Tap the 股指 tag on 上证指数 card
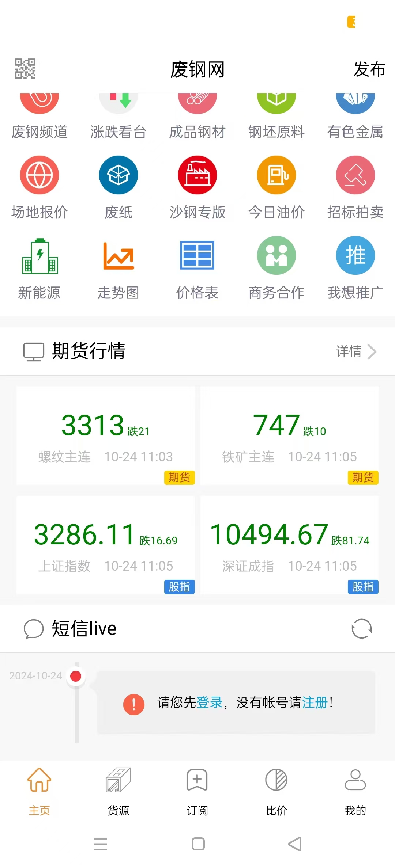The width and height of the screenshot is (395, 868). 179,587
